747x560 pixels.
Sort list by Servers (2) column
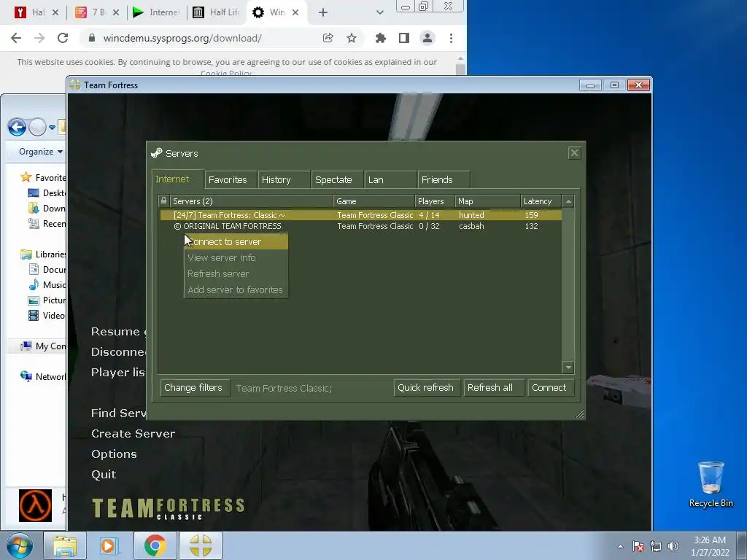point(252,201)
